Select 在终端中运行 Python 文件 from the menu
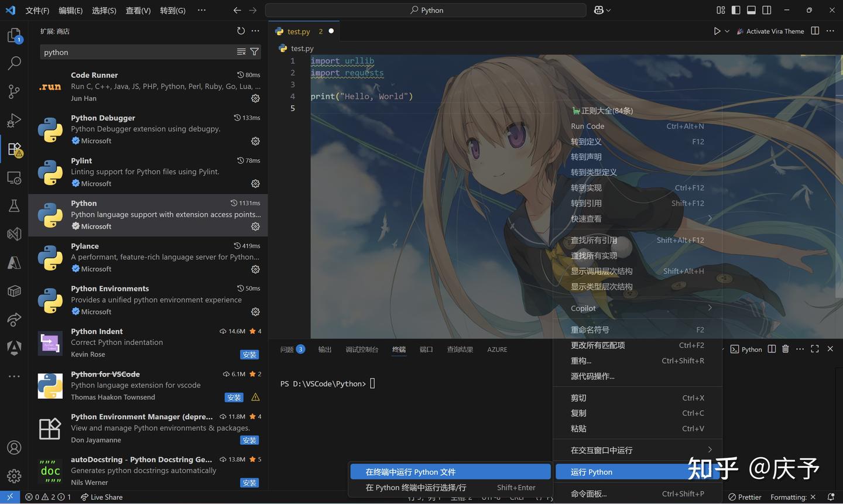Viewport: 843px width, 504px height. click(x=450, y=471)
